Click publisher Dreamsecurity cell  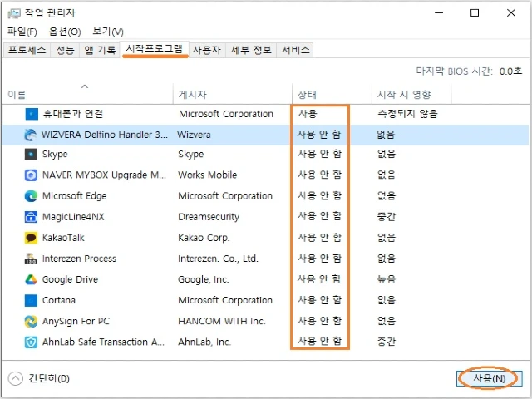[x=209, y=217]
